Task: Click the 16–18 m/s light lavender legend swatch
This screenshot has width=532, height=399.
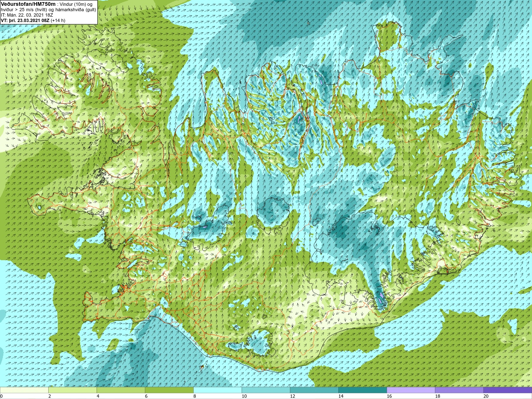Action: tap(411, 390)
